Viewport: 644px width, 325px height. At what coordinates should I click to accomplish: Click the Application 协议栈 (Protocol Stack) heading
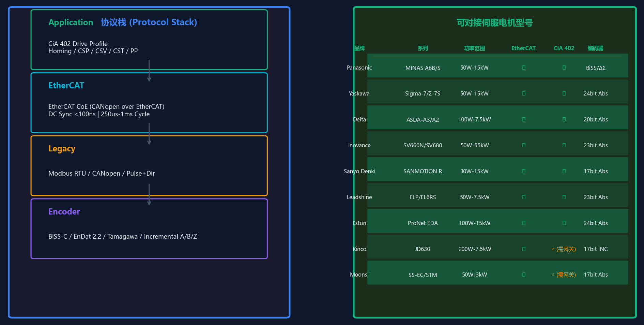coord(123,23)
